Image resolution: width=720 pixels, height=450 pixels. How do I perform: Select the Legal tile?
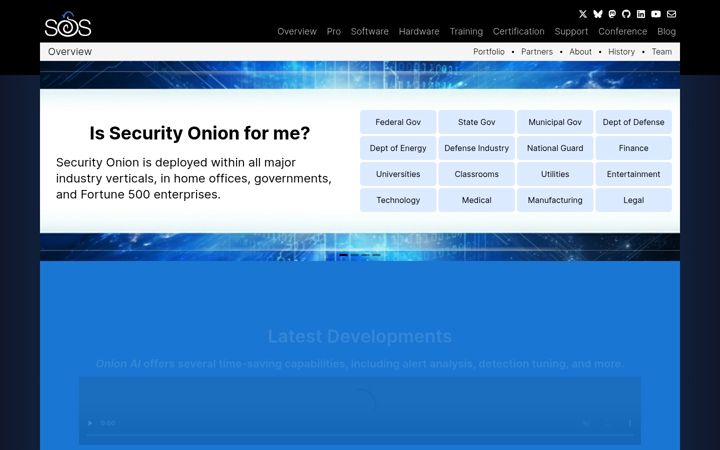point(634,200)
